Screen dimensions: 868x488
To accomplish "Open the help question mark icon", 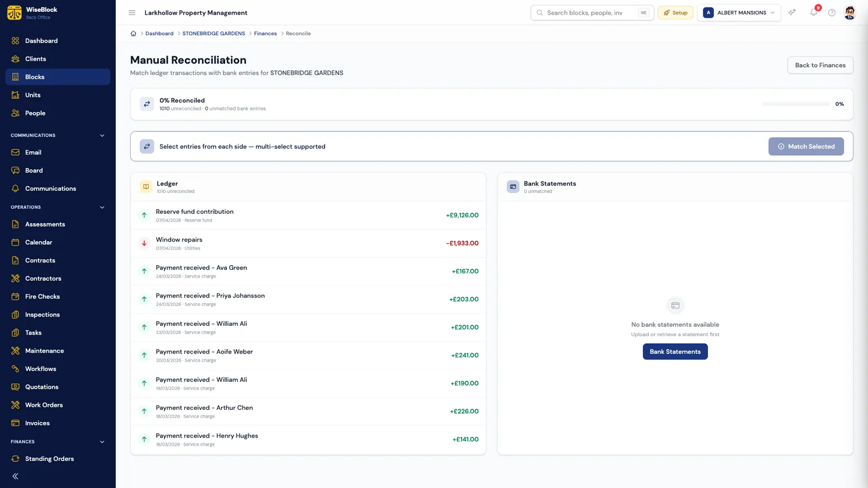I will tap(832, 12).
